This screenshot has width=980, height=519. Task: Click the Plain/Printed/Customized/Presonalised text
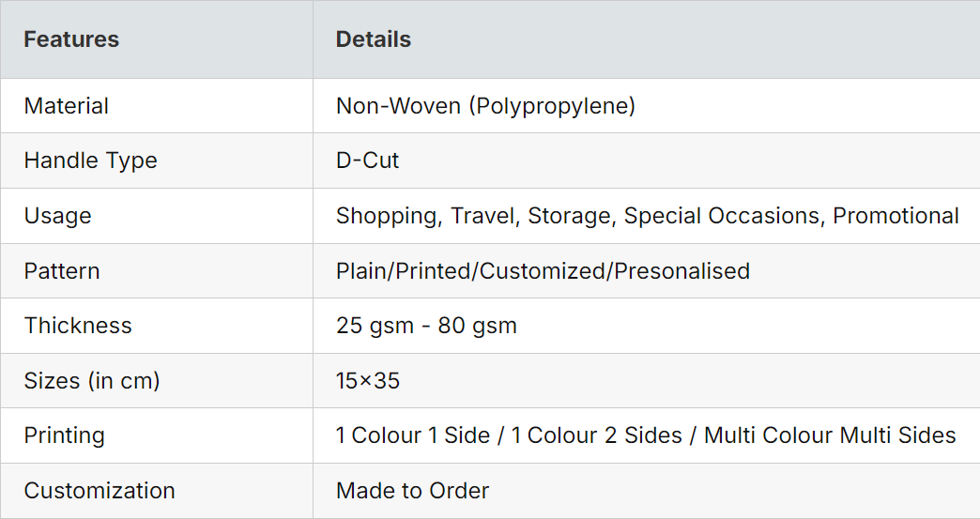[x=543, y=270]
